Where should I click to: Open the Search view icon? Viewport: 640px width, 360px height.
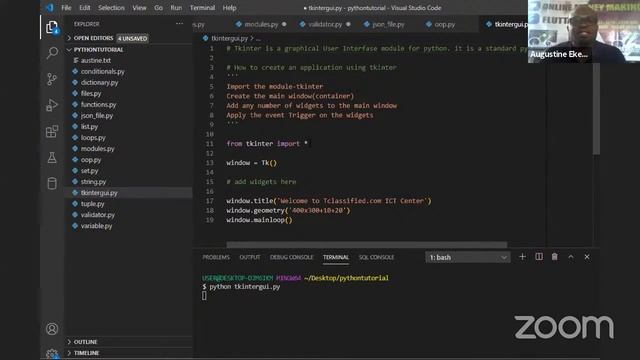[52, 53]
